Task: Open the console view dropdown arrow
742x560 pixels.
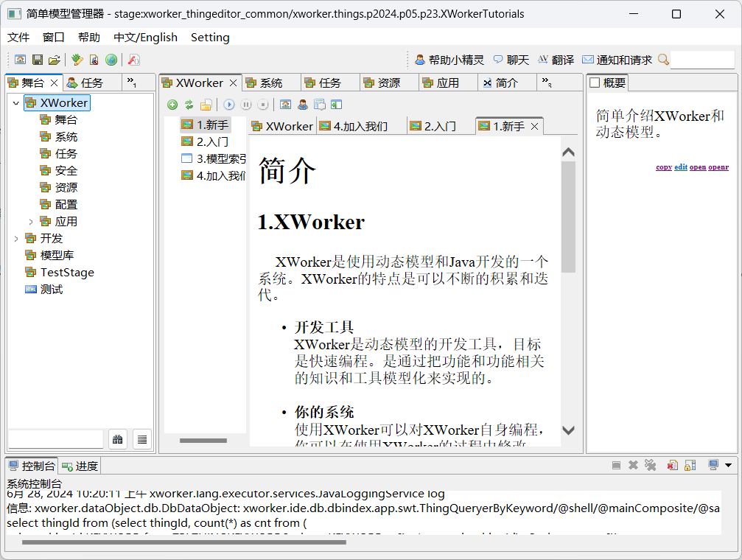Action: [728, 466]
